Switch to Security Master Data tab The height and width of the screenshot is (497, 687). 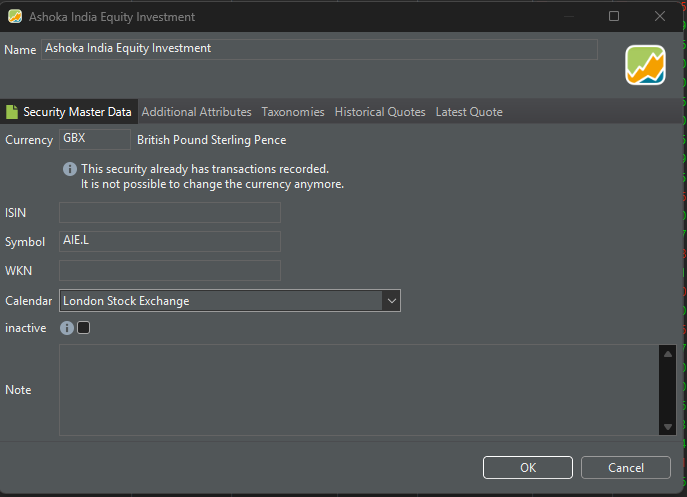pyautogui.click(x=69, y=112)
